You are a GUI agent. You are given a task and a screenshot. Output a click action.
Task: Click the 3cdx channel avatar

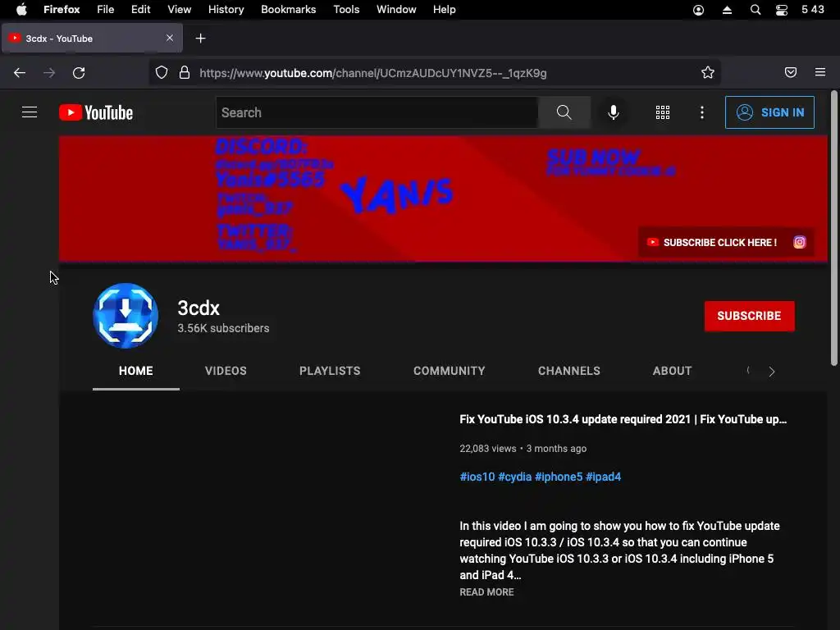(x=126, y=316)
